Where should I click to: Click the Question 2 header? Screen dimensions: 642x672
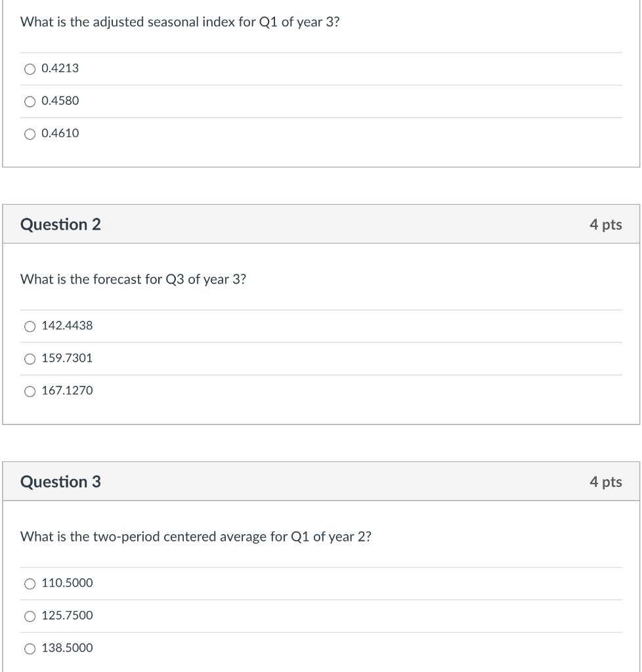(62, 224)
